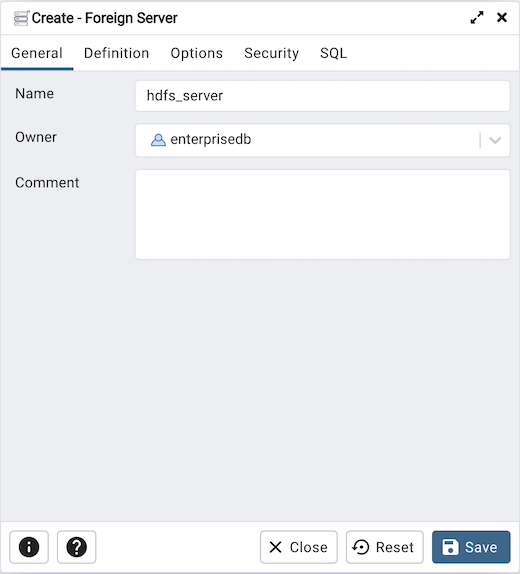
Task: Save the foreign server
Action: tap(471, 547)
